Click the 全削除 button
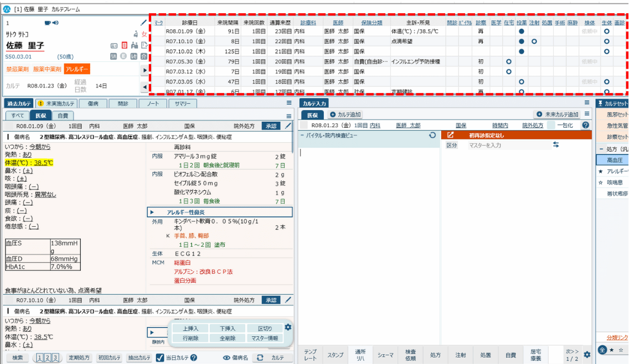The height and width of the screenshot is (364, 629). pos(228,338)
